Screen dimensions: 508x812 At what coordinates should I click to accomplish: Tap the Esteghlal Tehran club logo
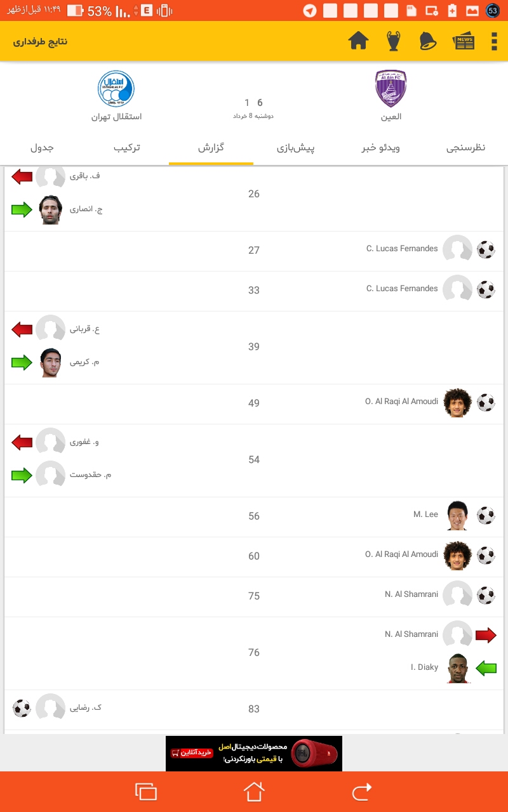coord(116,88)
